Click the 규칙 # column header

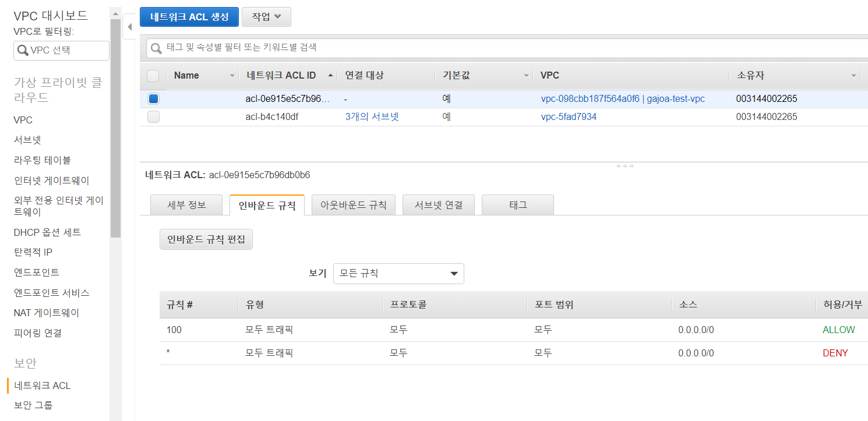coord(180,305)
